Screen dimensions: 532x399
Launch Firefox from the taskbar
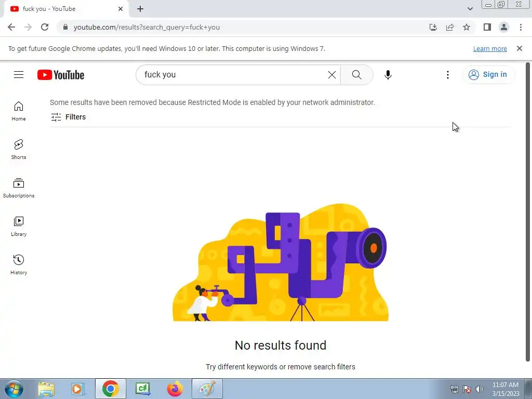click(175, 389)
